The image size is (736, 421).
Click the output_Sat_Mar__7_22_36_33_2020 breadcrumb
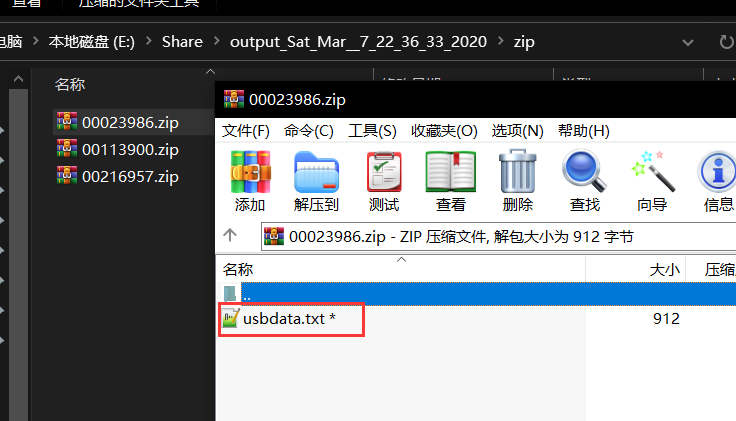[358, 42]
